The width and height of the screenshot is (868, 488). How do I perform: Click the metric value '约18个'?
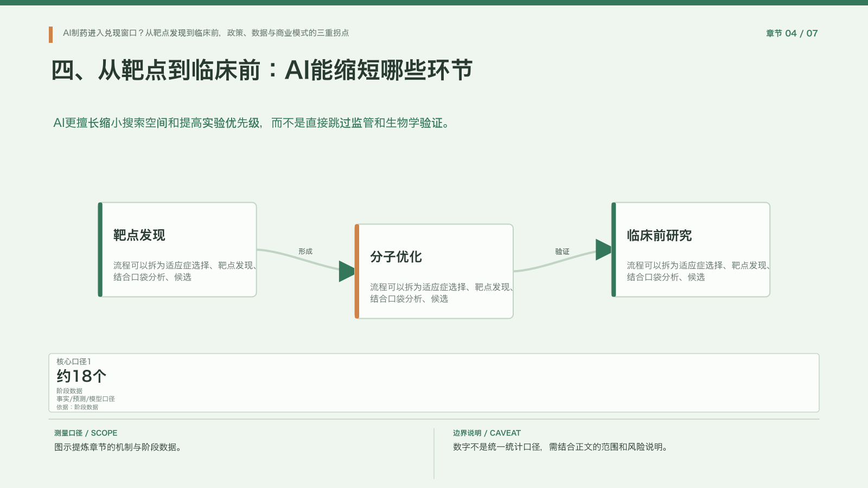click(81, 376)
